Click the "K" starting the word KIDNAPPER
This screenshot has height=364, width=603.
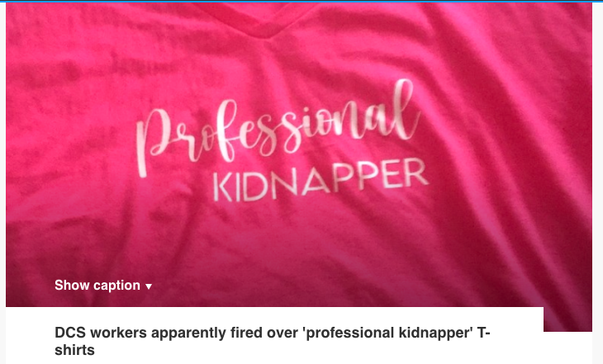pyautogui.click(x=222, y=187)
